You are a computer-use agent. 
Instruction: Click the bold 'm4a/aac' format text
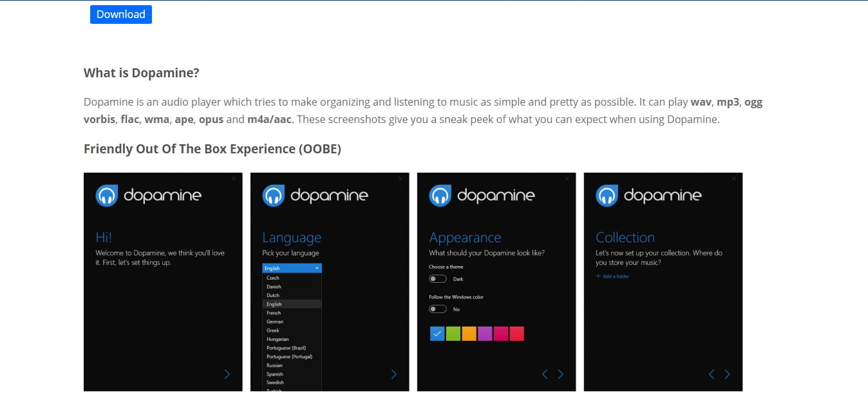(x=270, y=119)
